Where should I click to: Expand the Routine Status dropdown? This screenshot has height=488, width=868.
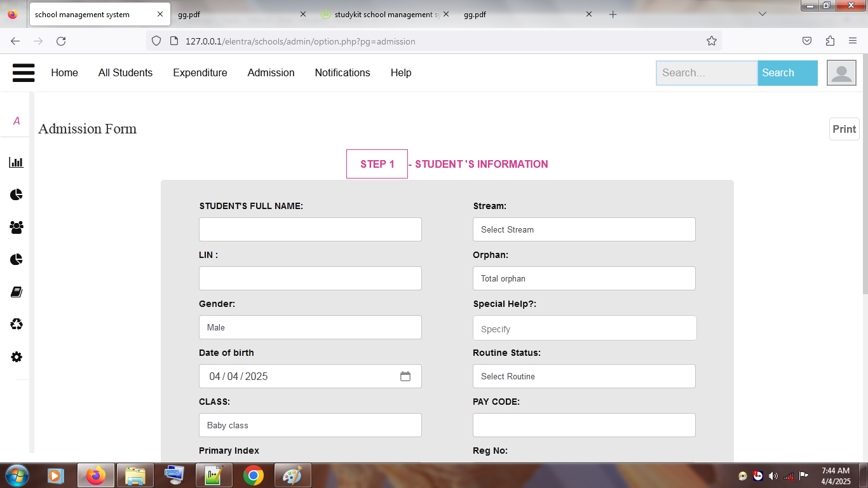coord(583,376)
